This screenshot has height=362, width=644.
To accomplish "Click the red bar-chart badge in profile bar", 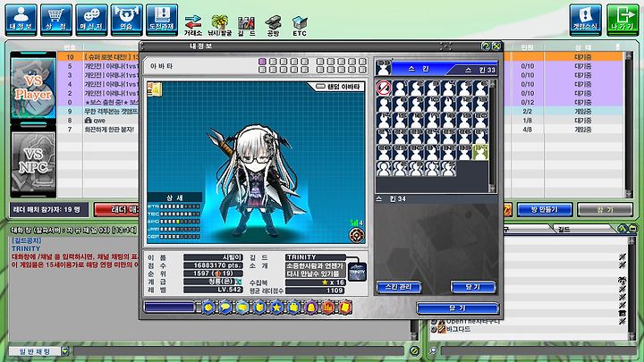I will (x=328, y=307).
